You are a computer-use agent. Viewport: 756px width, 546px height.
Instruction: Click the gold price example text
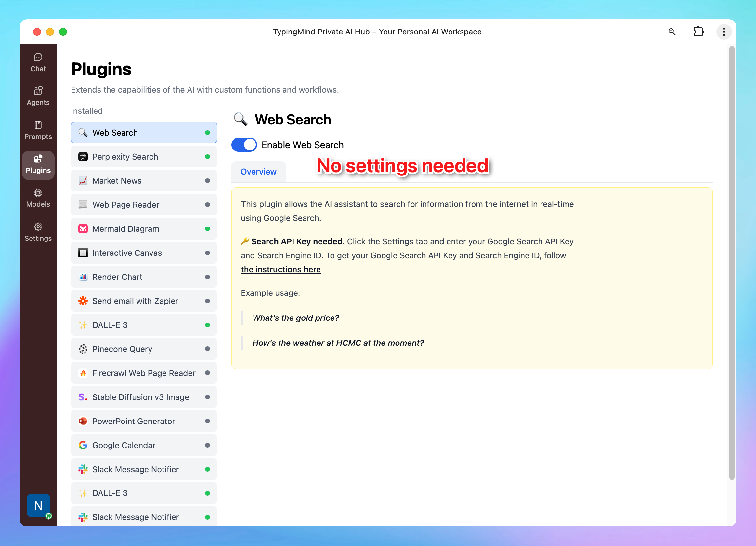coord(295,318)
